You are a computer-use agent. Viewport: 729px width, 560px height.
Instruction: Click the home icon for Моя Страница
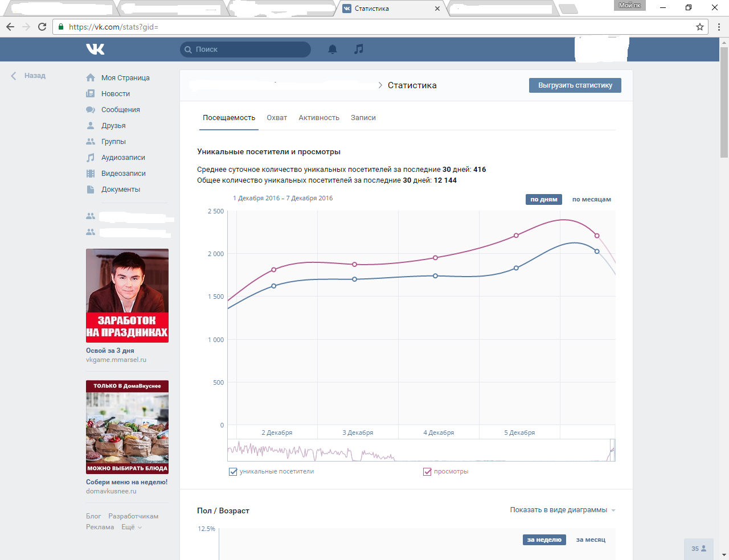(x=91, y=78)
